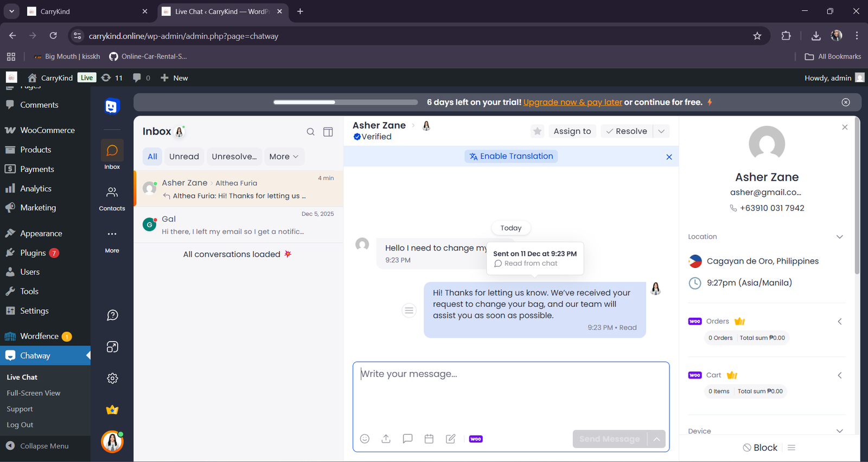
Task: Open Contacts in Chatway sidebar
Action: [112, 198]
